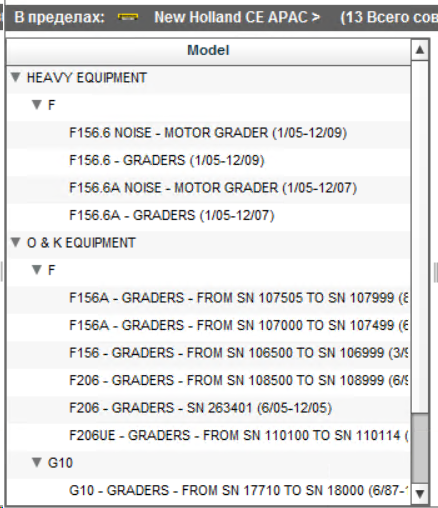Screen dimensions: 438x508
Task: Choose F156.6A - GRADERS (1/05-12/07)
Action: [x=172, y=215]
